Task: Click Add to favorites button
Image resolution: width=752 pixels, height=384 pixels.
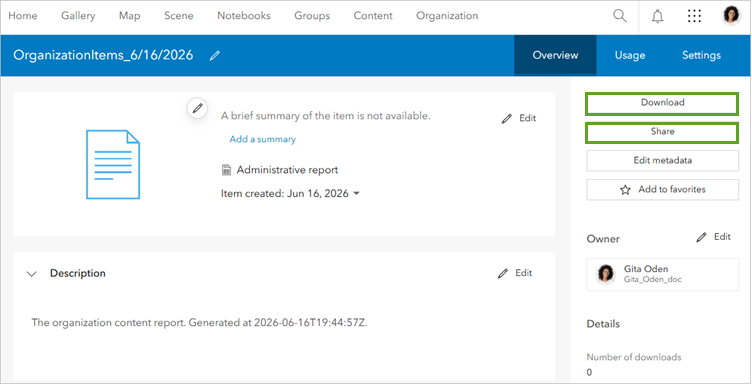Action: tap(662, 190)
